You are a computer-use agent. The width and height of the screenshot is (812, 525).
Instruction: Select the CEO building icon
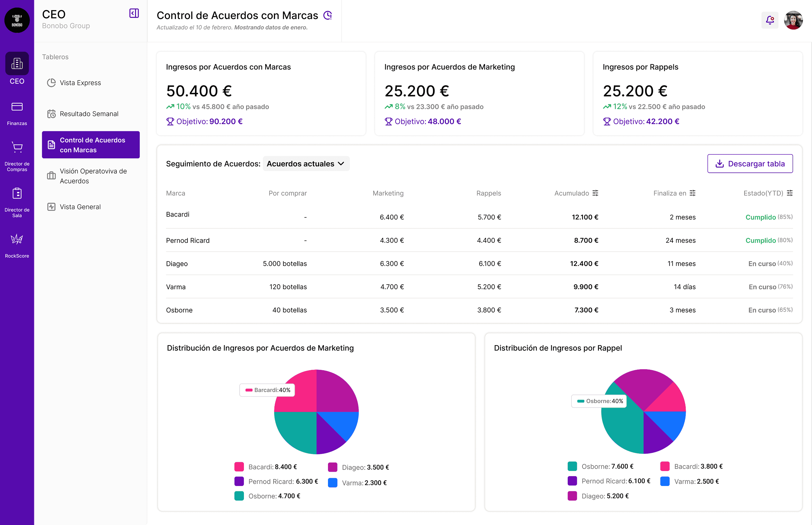tap(17, 63)
